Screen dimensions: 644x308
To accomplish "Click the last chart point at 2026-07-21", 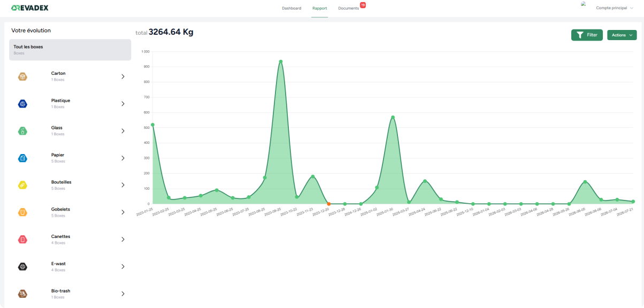I will point(633,202).
